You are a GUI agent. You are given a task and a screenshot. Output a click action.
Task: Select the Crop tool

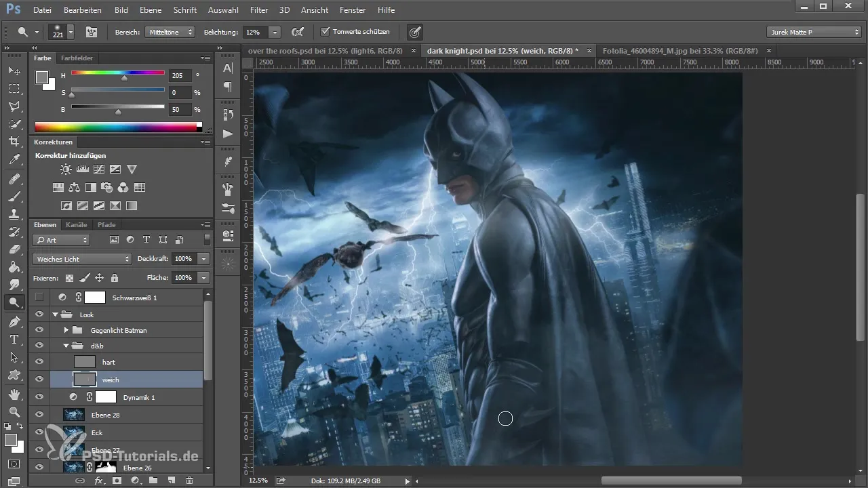(14, 142)
